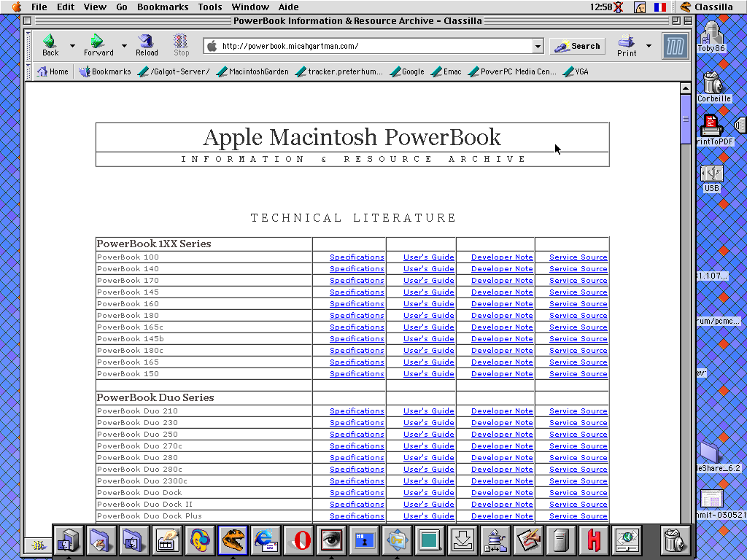747x560 pixels.
Task: Open the Classilla application switcher menu
Action: pos(706,7)
